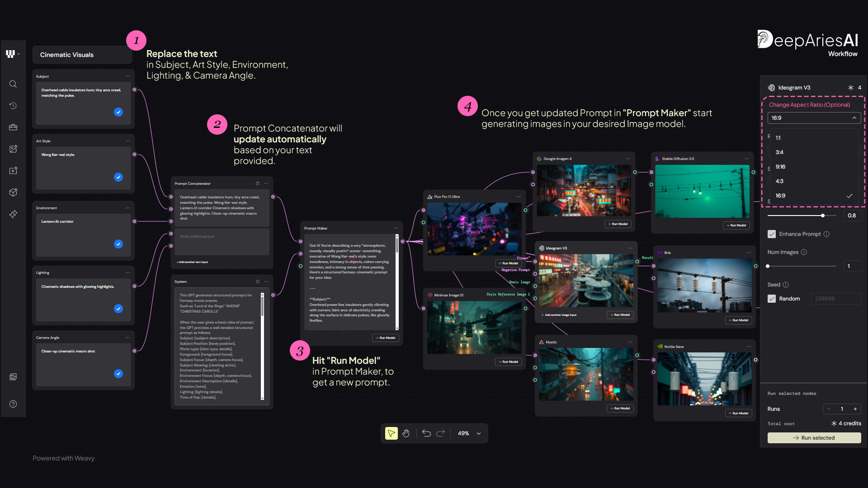Open the toolbox icon in sidebar

pos(13,127)
